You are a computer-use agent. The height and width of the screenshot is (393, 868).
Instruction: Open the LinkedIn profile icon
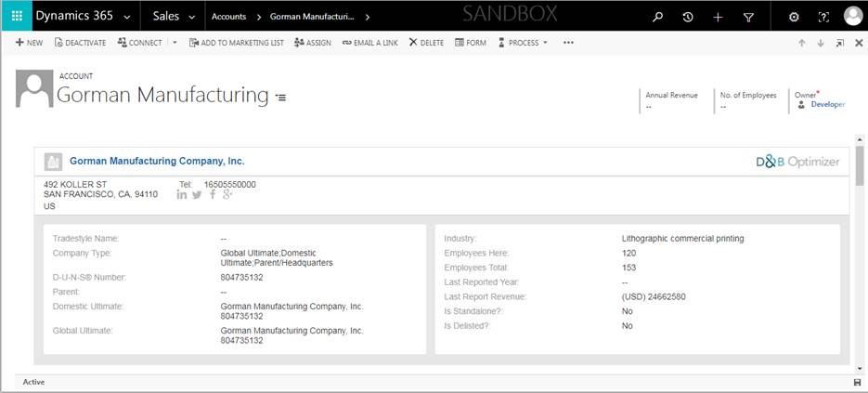pos(182,194)
